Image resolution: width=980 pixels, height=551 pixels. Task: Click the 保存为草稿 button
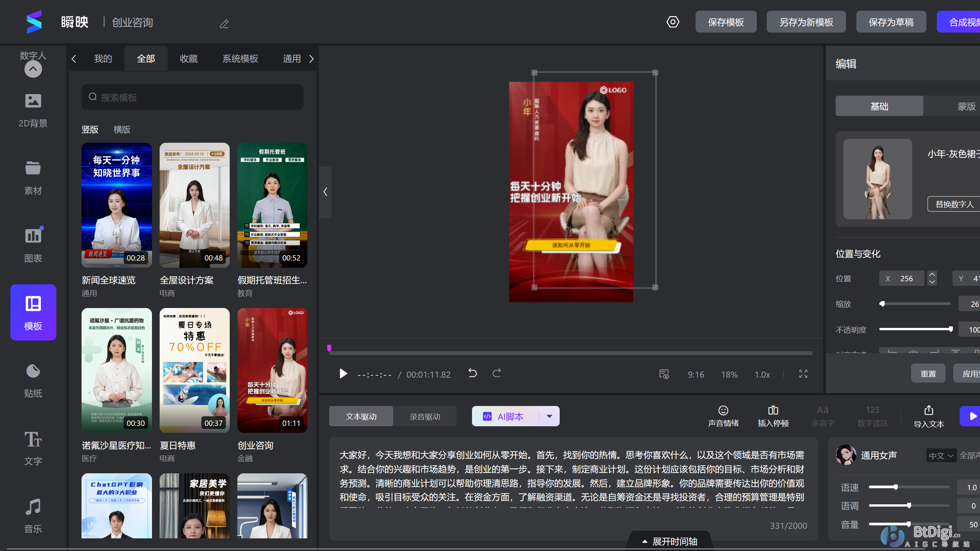tap(891, 22)
